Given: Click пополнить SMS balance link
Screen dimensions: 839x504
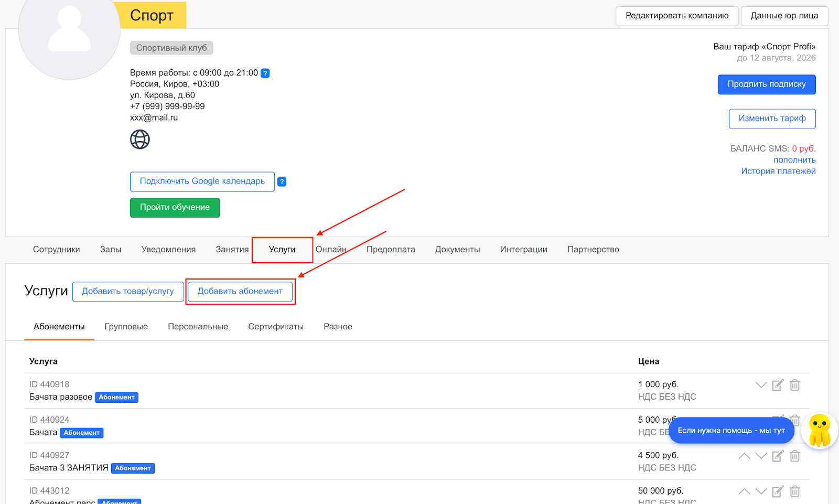Looking at the screenshot, I should coord(794,160).
